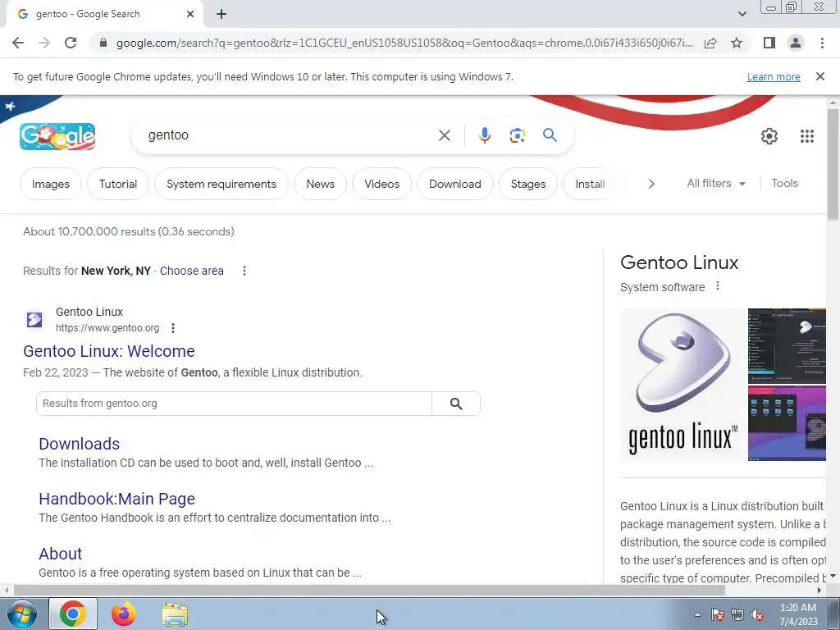View site info via the padlock icon
The height and width of the screenshot is (630, 840).
[103, 43]
